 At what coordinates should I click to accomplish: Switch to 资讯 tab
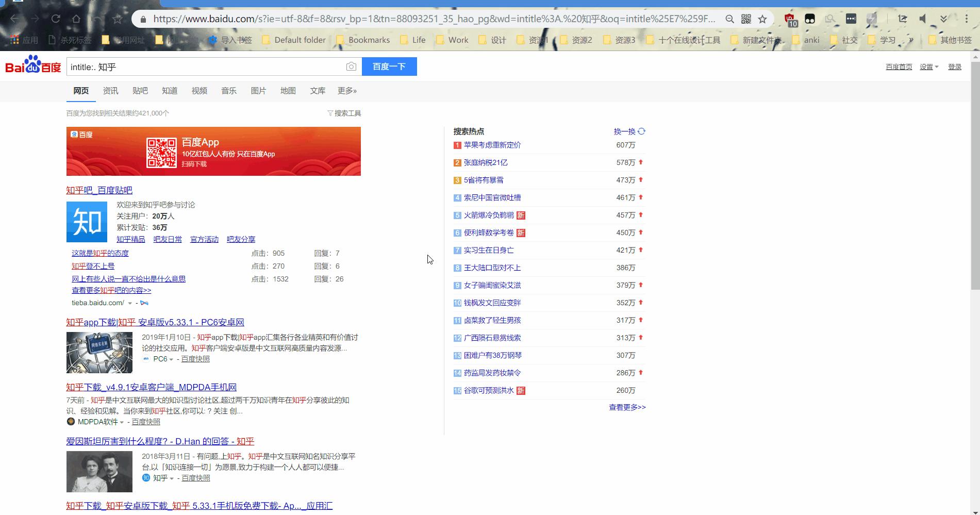(x=110, y=91)
